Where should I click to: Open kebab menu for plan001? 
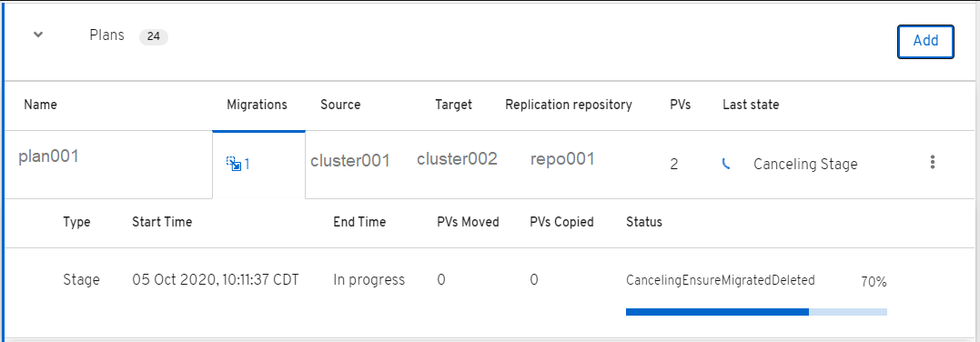(x=933, y=163)
